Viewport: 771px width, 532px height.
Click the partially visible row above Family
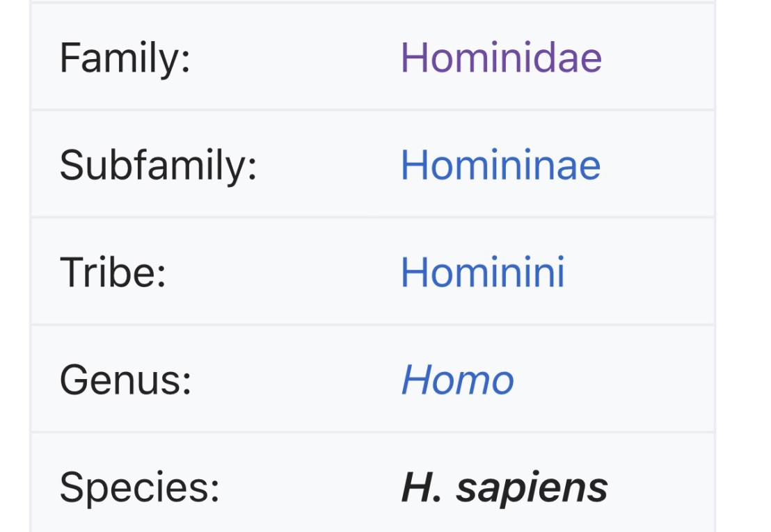point(372,1)
